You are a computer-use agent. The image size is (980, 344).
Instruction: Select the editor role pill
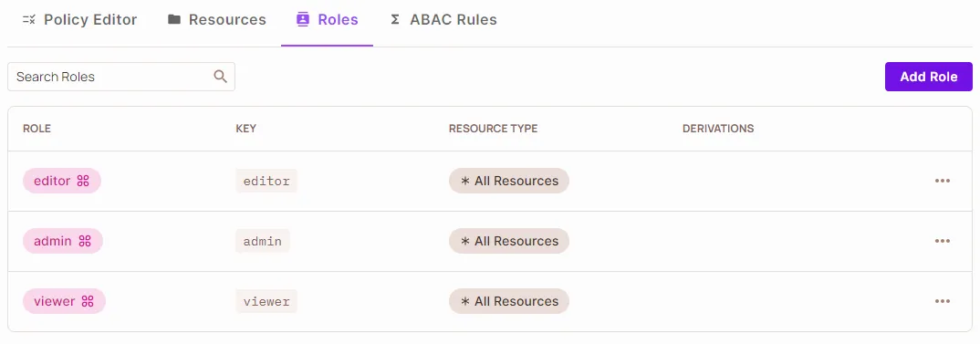62,181
